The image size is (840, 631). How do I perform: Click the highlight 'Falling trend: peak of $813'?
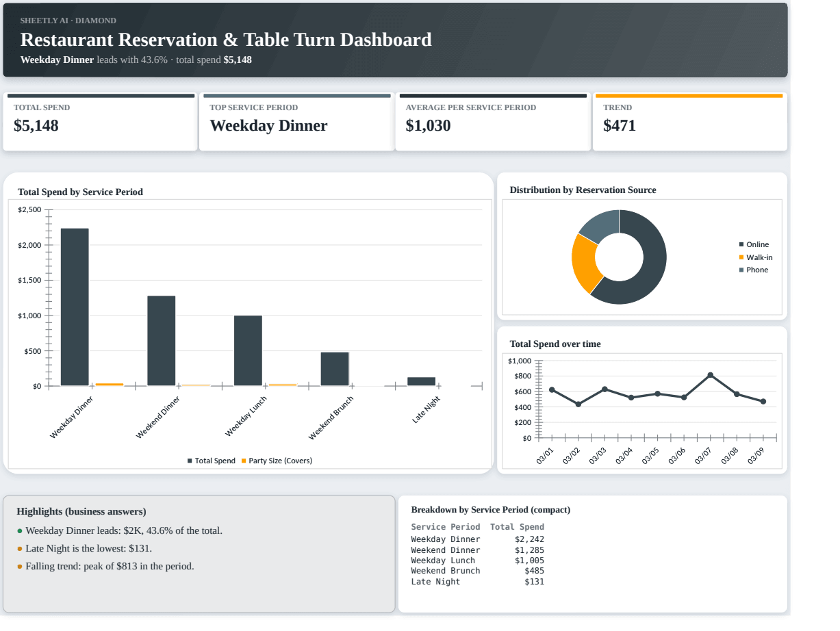(110, 567)
